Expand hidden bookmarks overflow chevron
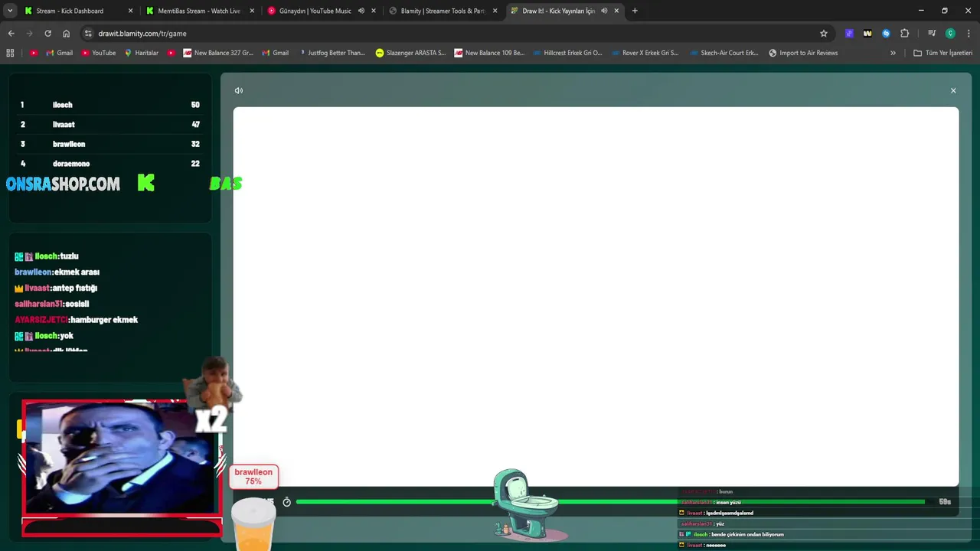 pyautogui.click(x=893, y=53)
